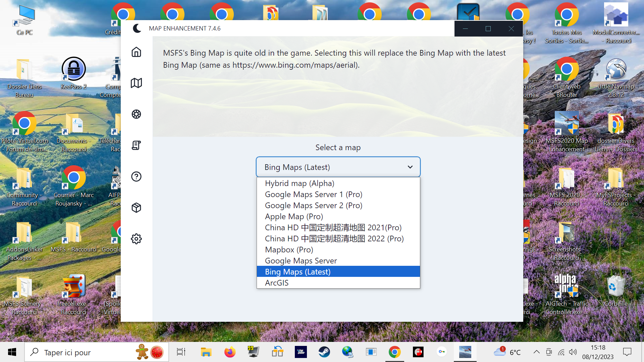Choose Apple Map (Pro) option
The image size is (644, 362).
pyautogui.click(x=294, y=217)
